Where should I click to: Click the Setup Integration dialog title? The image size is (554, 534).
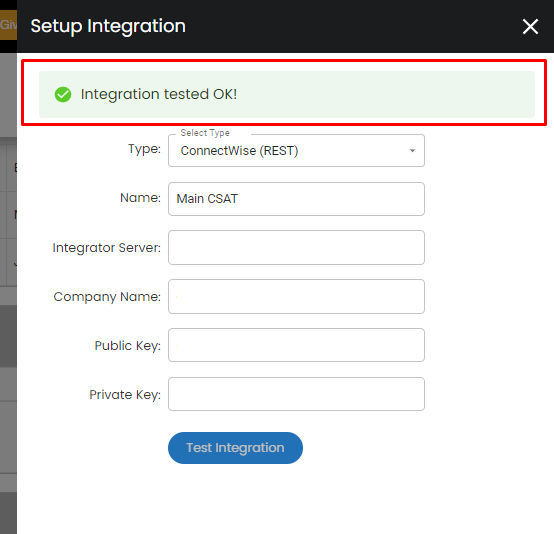pos(108,27)
